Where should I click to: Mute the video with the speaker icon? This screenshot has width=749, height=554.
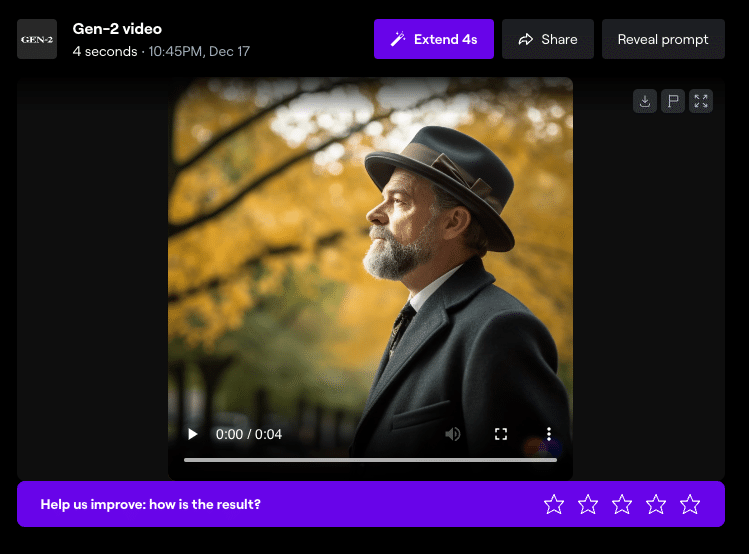452,434
